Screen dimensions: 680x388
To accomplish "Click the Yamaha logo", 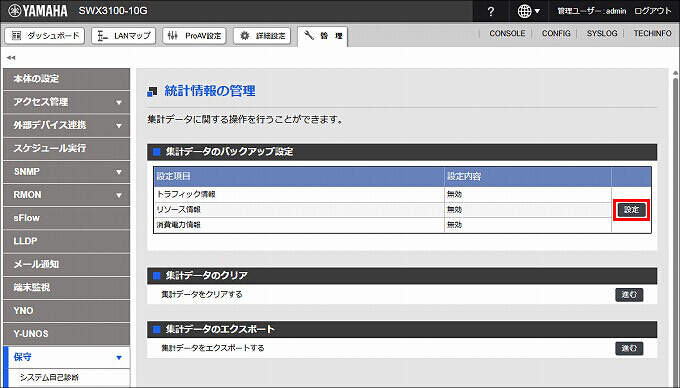I will click(x=38, y=11).
